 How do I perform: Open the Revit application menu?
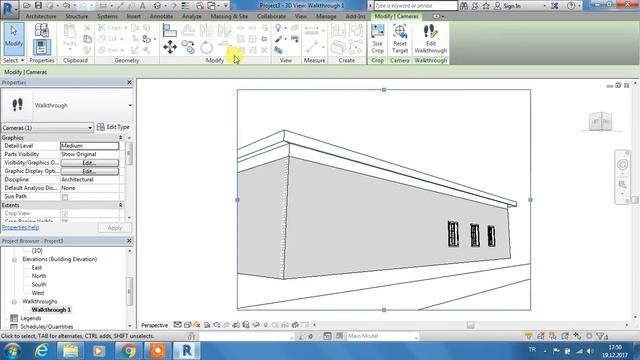coord(9,9)
